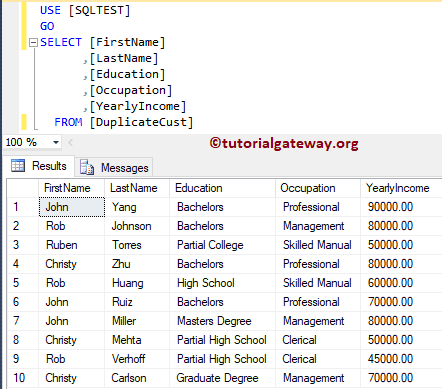Select the FirstName column header
Viewport: 442px width, 389px height.
point(71,188)
